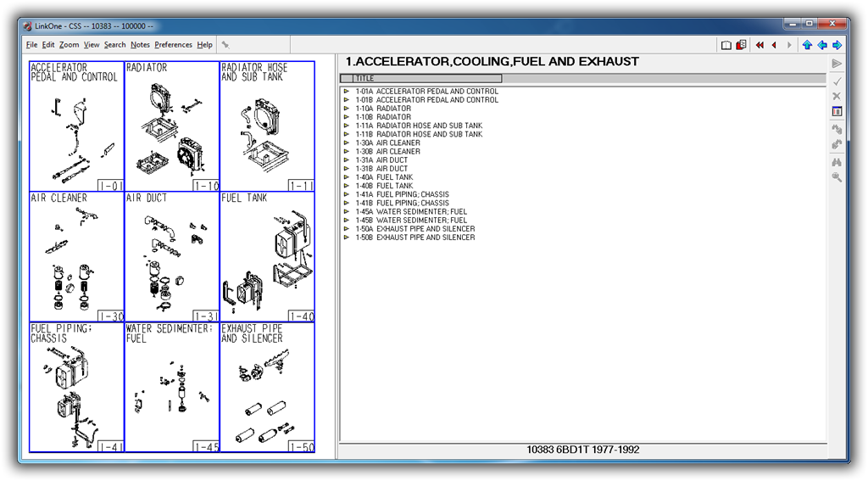Click the small pin icon beside Help
The height and width of the screenshot is (481, 868).
225,45
